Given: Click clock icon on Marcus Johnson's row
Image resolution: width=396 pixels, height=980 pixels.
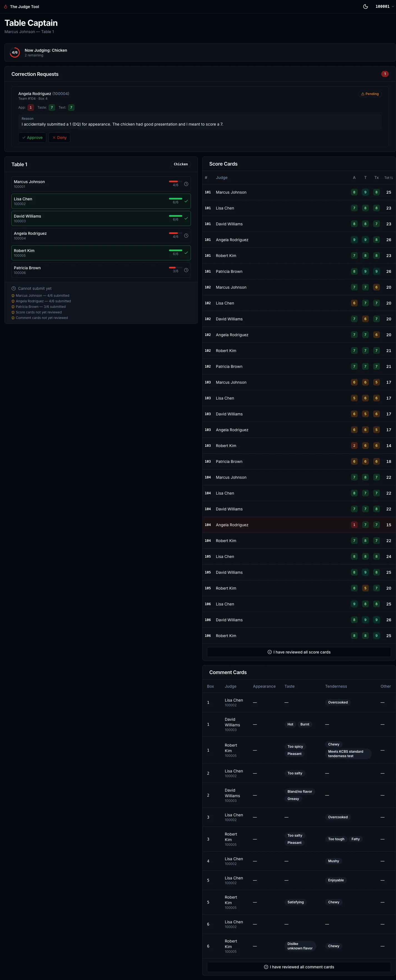Looking at the screenshot, I should tap(186, 184).
